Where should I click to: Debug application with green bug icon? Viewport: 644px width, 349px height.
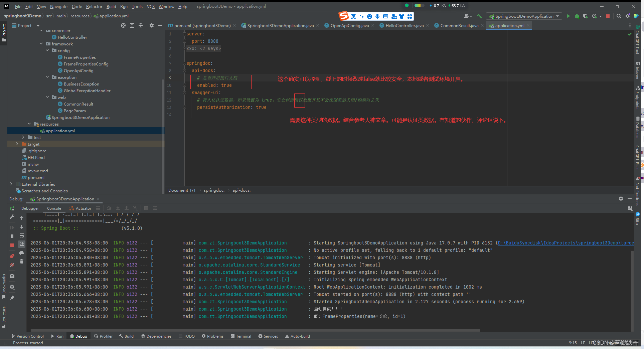click(577, 16)
